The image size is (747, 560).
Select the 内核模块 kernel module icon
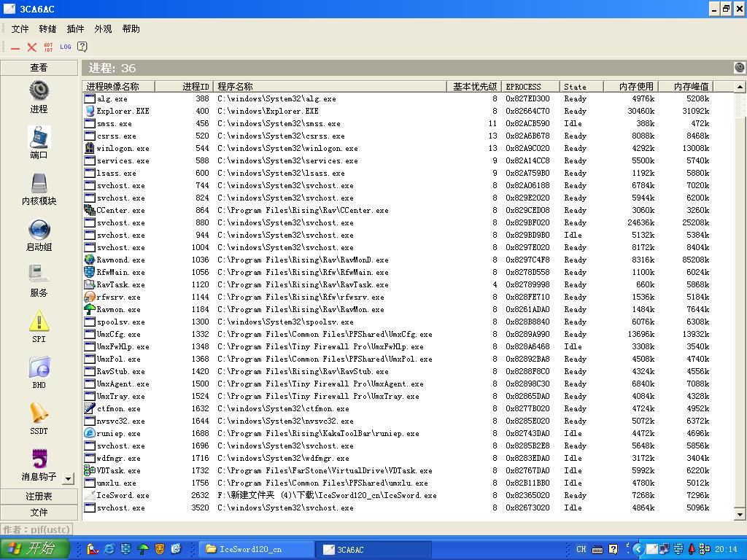(39, 184)
